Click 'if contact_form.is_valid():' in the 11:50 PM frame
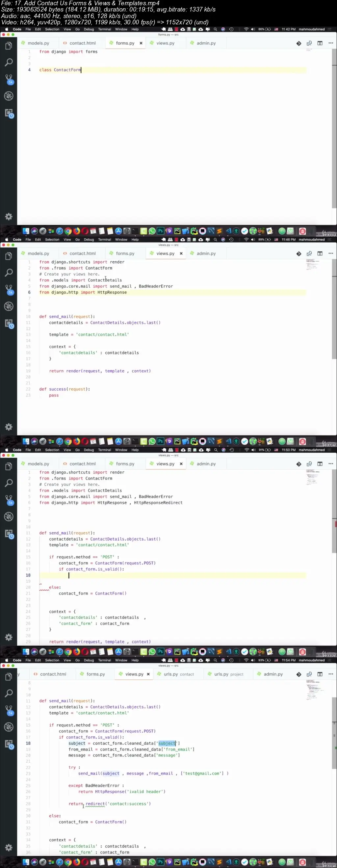The width and height of the screenshot is (337, 868). point(92,569)
